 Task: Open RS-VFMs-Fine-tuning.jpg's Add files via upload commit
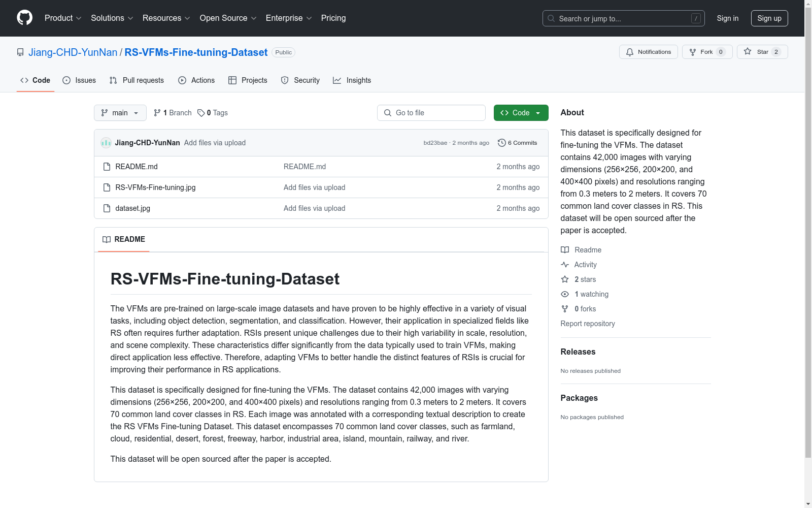coord(314,187)
